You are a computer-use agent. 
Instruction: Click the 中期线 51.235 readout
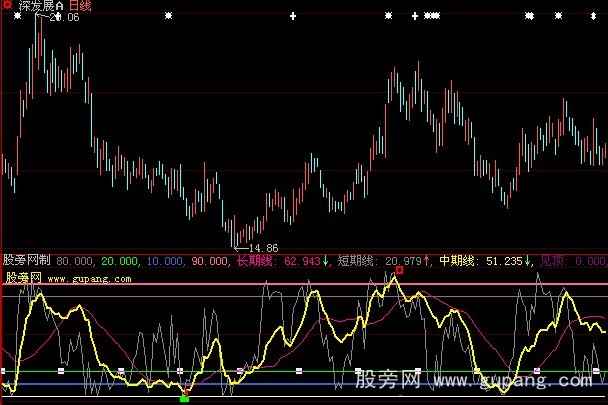(485, 261)
